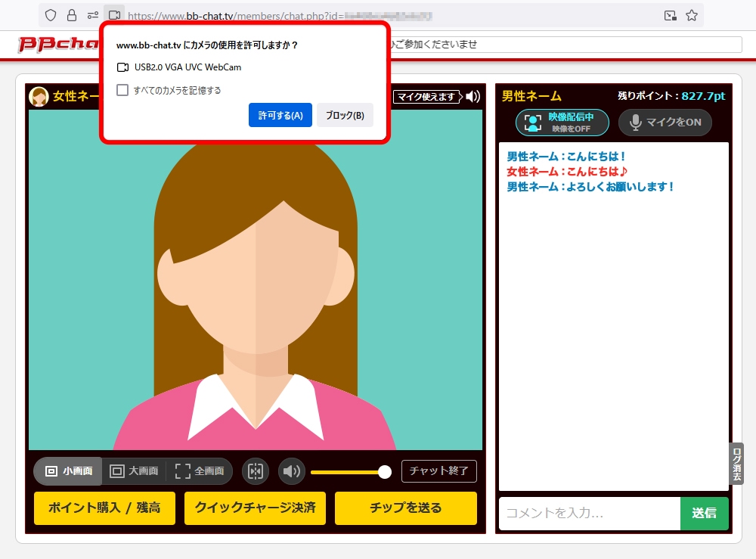Click the volume slider handle
756x559 pixels.
pyautogui.click(x=384, y=472)
